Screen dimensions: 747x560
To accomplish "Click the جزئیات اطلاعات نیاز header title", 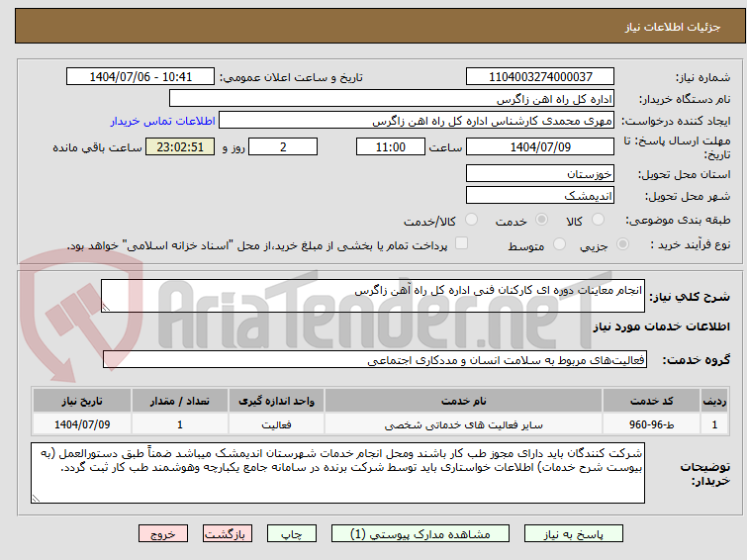I will [673, 27].
